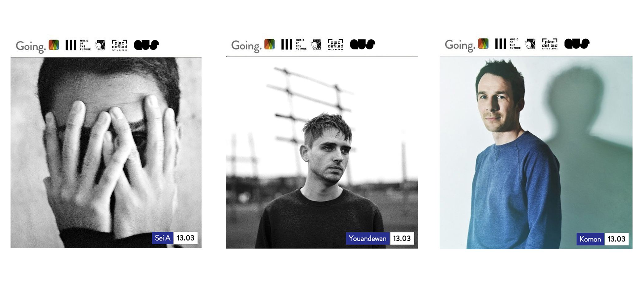Click the black AUS logo on the Komon card
The width and height of the screenshot is (644, 282).
tap(577, 44)
